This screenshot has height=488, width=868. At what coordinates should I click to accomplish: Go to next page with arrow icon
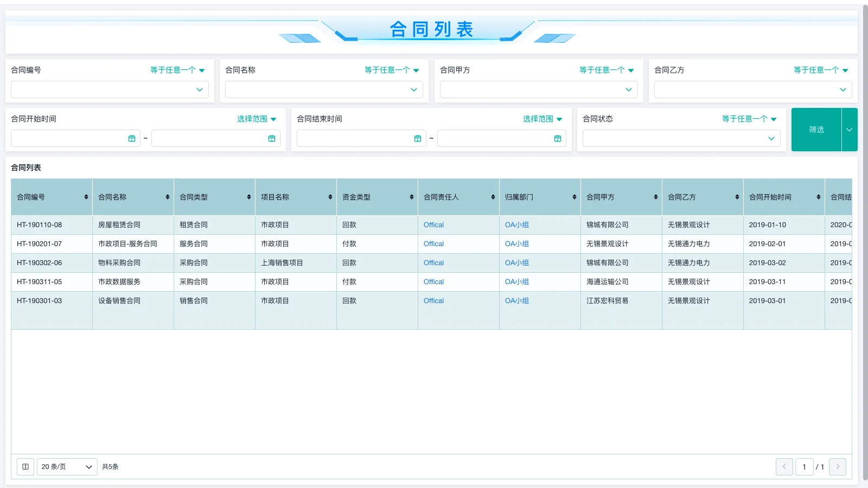click(837, 466)
